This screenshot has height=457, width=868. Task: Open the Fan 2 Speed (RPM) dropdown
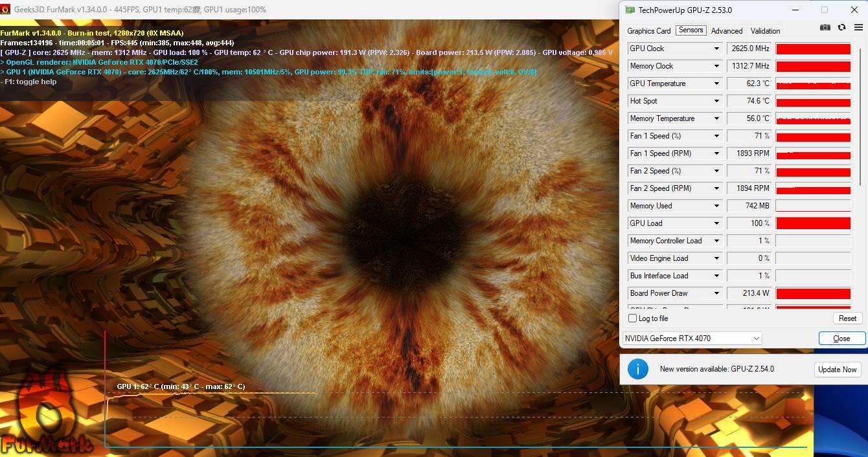click(716, 188)
